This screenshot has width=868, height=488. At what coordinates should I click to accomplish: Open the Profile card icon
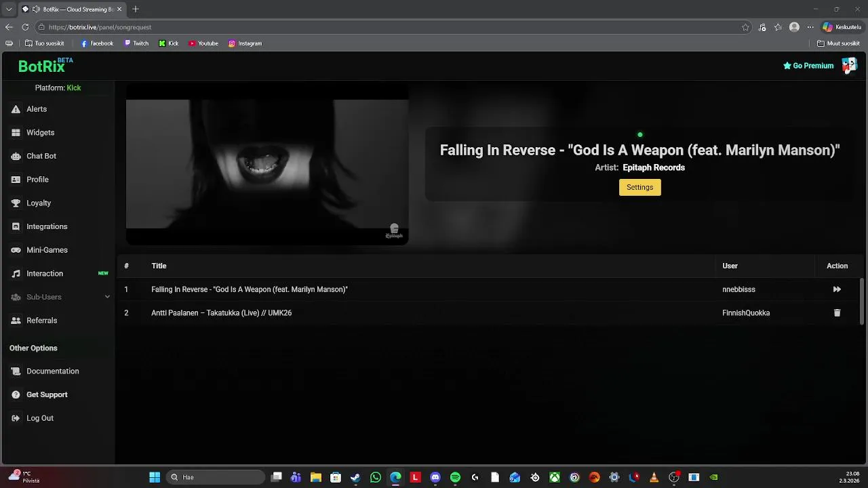pyautogui.click(x=16, y=180)
